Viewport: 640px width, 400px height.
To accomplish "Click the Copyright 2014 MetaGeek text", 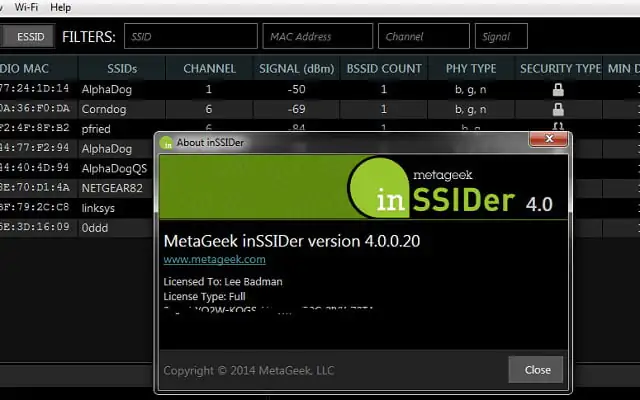I will point(249,371).
